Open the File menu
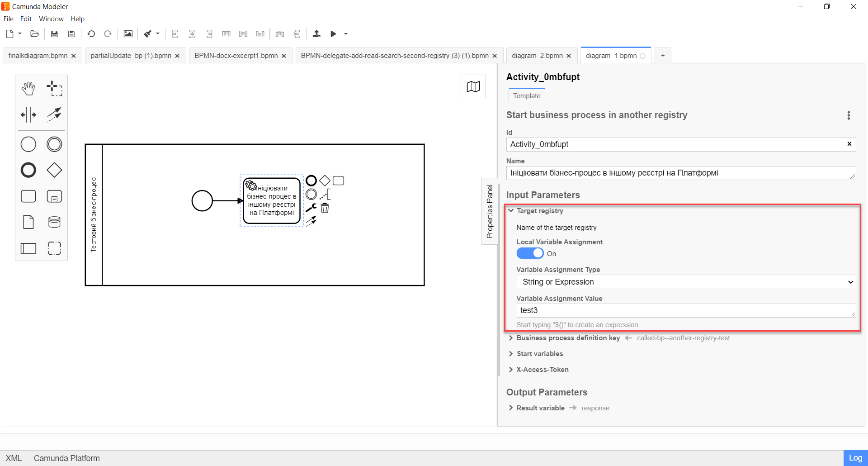868x466 pixels. (9, 19)
